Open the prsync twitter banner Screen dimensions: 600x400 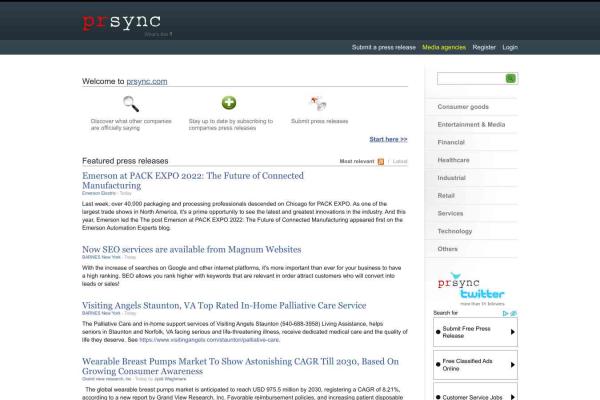coord(471,289)
